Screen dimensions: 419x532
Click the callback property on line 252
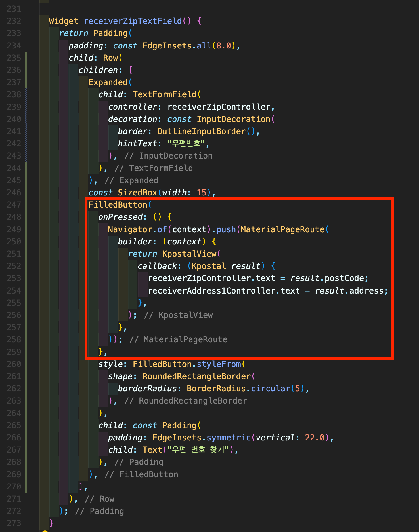coord(157,266)
